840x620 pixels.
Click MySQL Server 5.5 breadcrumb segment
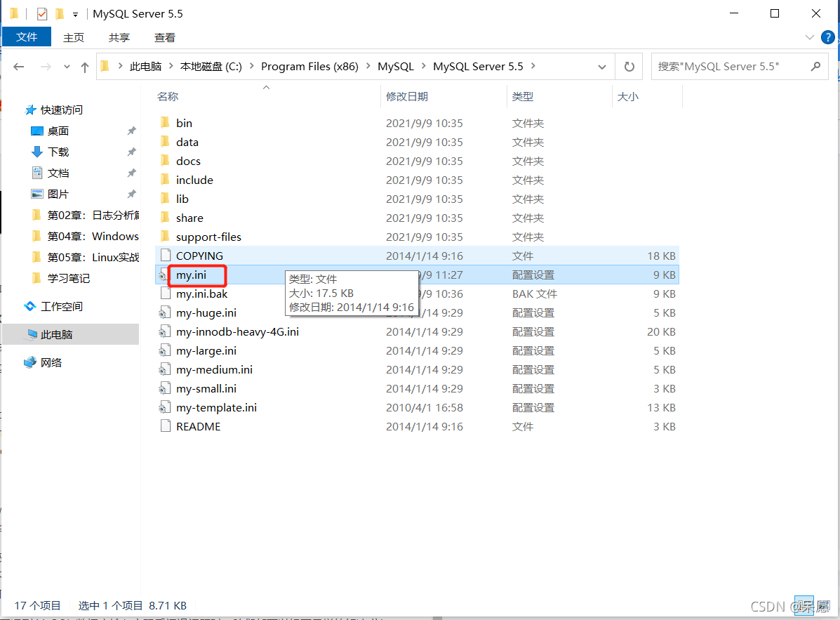[478, 67]
